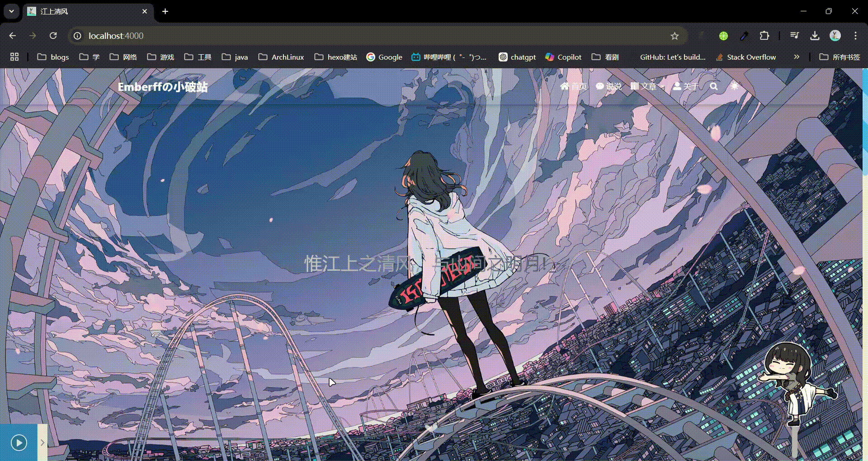Toggle dark/light mode sun icon

(x=735, y=86)
